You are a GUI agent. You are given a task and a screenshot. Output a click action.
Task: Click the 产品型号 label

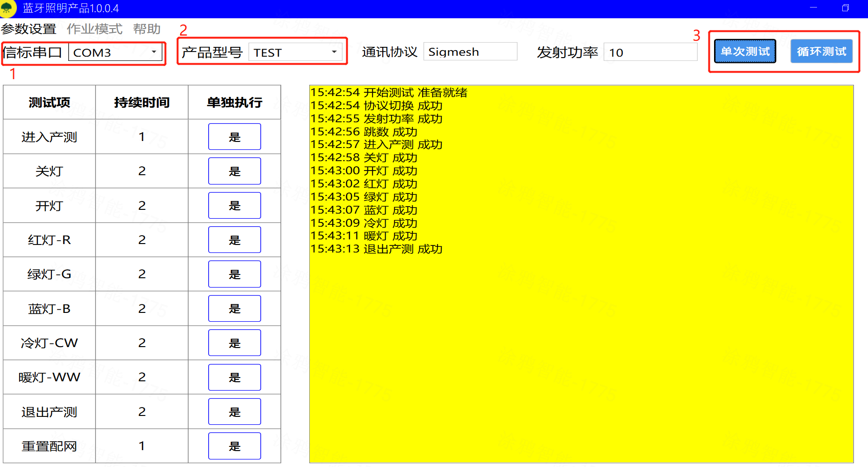coord(212,52)
